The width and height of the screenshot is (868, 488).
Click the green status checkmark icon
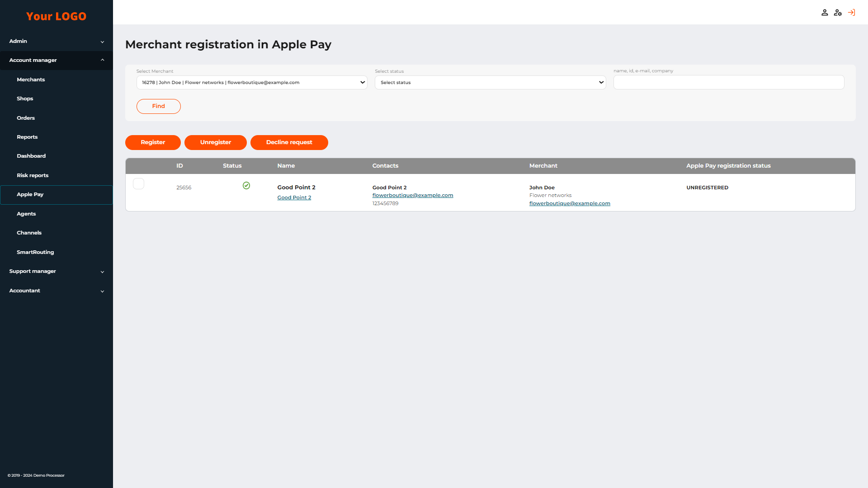(246, 186)
